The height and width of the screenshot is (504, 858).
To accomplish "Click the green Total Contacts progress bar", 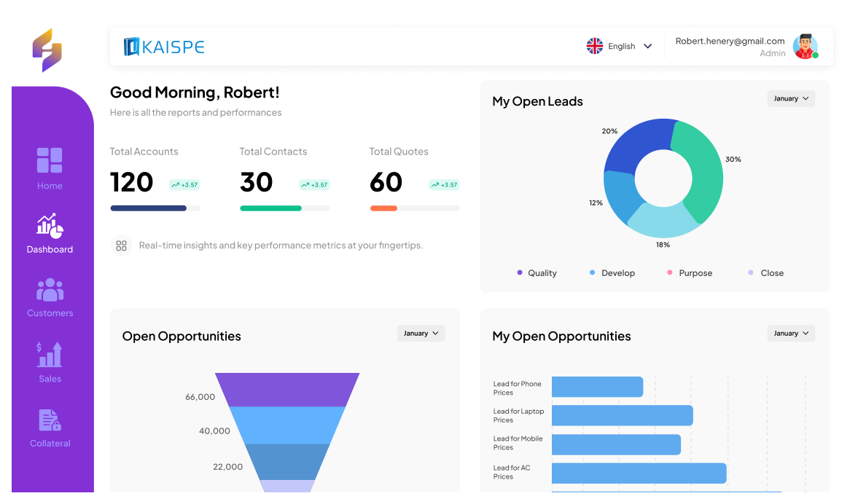I will point(270,208).
